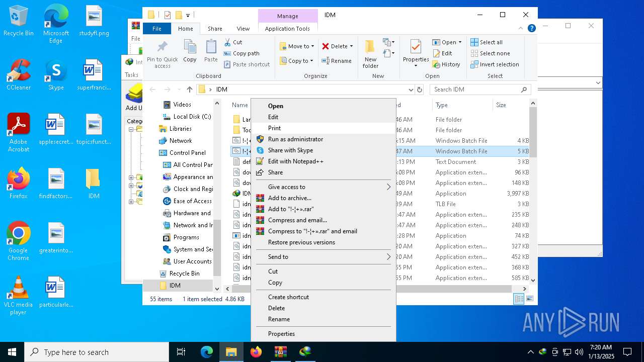Screen dimensions: 644x362
Task: Click Invert selection in the ribbon
Action: tap(495, 64)
